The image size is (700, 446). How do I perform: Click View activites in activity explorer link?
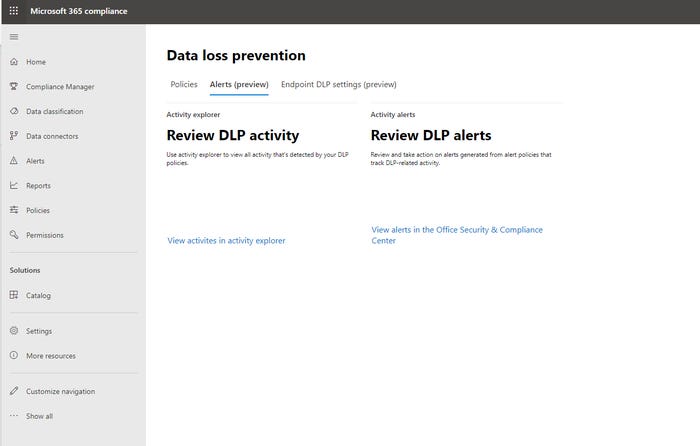pyautogui.click(x=226, y=240)
